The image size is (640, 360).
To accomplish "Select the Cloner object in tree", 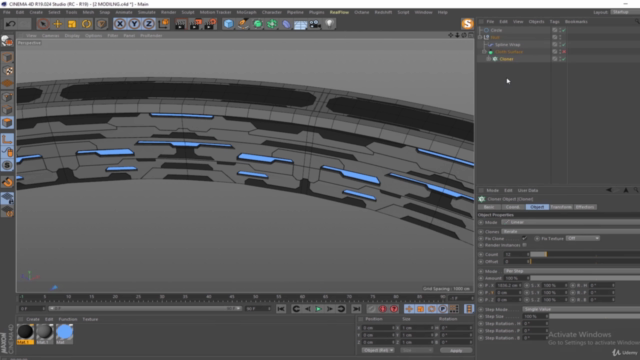I will tap(506, 59).
